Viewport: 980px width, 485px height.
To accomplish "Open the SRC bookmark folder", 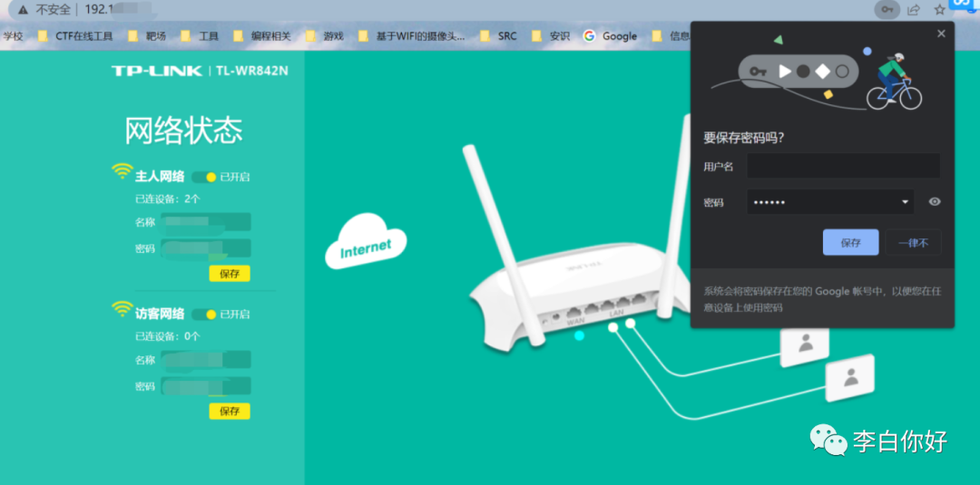I will (x=498, y=36).
